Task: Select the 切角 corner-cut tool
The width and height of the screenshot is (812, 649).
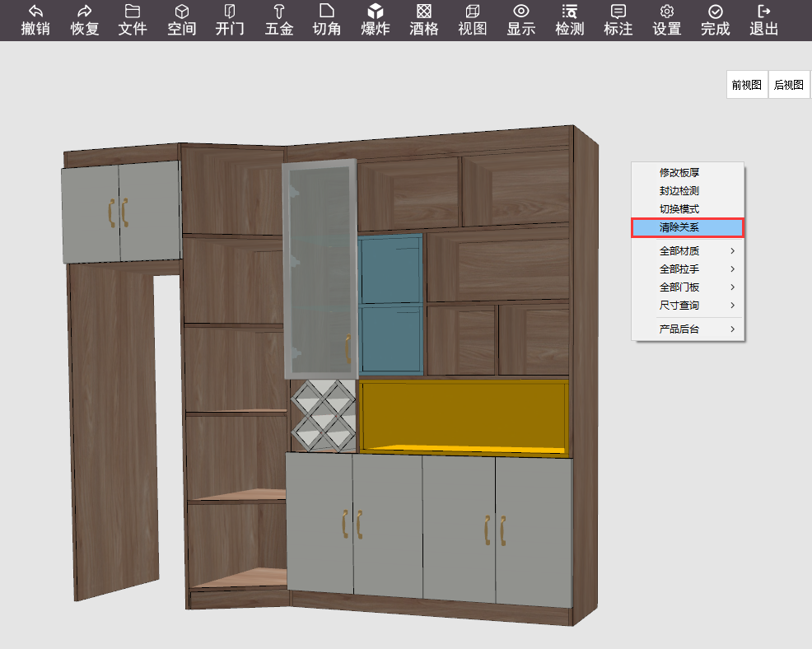Action: [x=327, y=21]
